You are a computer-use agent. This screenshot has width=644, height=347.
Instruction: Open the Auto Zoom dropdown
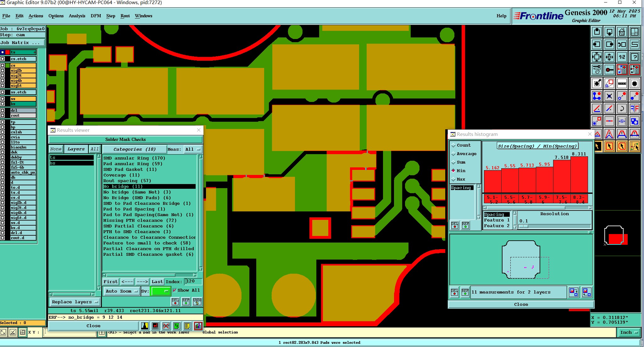click(122, 291)
